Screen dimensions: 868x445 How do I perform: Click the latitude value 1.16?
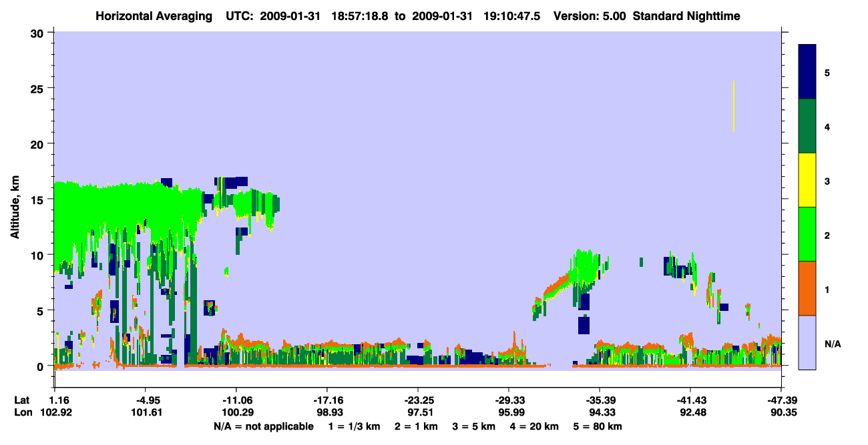click(x=55, y=400)
